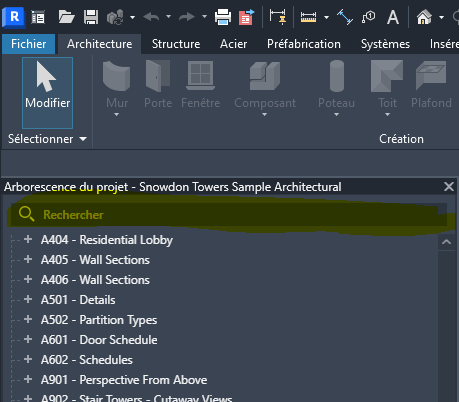Select the Fenêtre window tool
Viewport: 459px width, 402px height.
(200, 85)
